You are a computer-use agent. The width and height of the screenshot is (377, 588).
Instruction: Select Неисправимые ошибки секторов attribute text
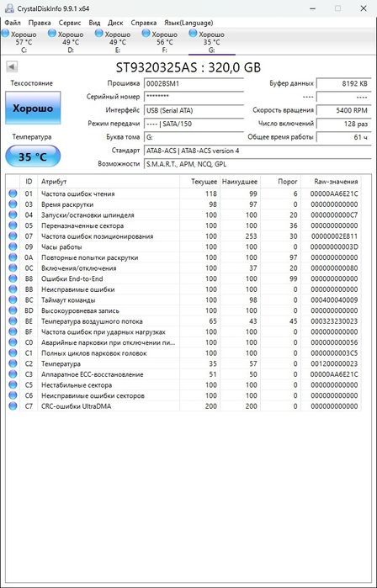click(x=93, y=395)
